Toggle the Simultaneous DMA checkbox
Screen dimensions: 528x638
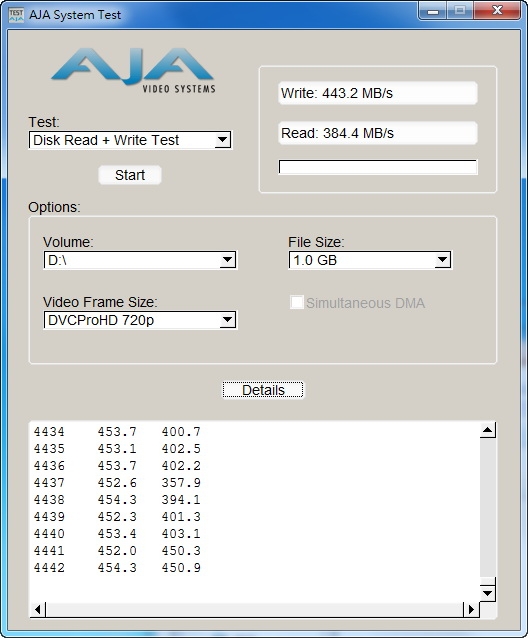click(x=297, y=302)
